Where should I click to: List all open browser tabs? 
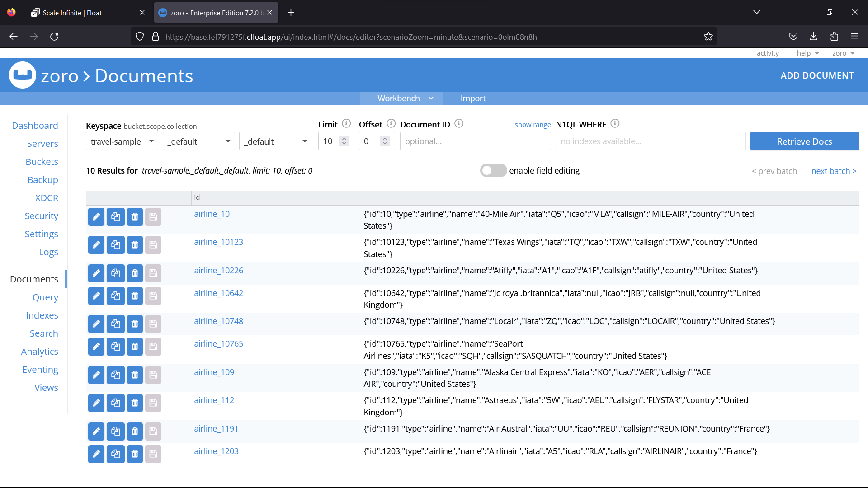[757, 12]
